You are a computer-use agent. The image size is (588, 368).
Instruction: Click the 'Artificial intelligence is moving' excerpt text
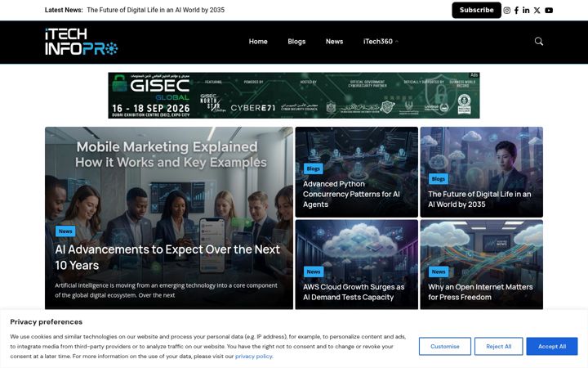166,290
